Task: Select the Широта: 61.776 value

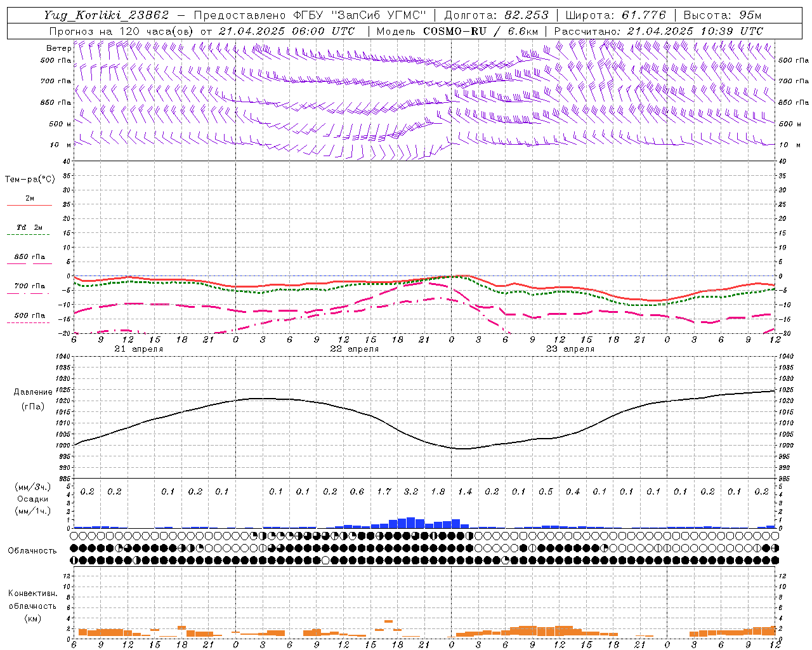Action: click(x=615, y=15)
